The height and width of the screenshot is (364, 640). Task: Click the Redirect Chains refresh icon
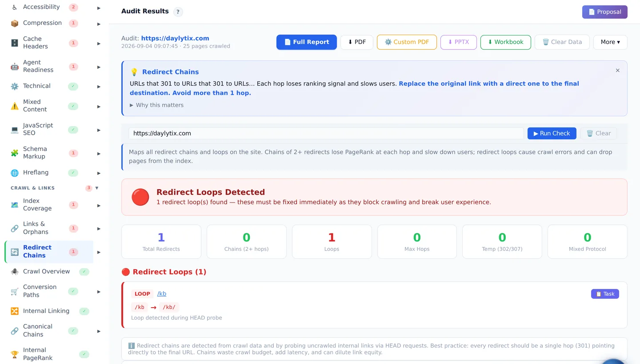coord(15,252)
